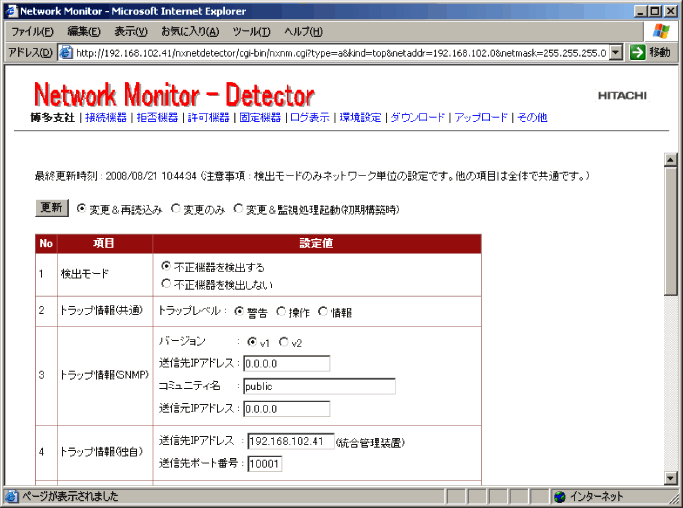Screen dimensions: 683x508
Task: Open the 許可機器 link
Action: [208, 118]
